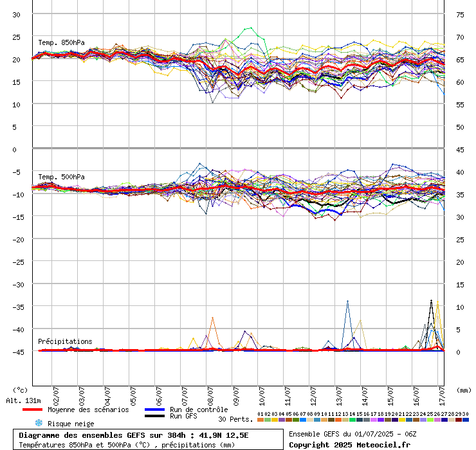Image resolution: width=476 pixels, height=450 pixels.
Task: Select perturbation 06 olive green swatch
Action: (296, 420)
